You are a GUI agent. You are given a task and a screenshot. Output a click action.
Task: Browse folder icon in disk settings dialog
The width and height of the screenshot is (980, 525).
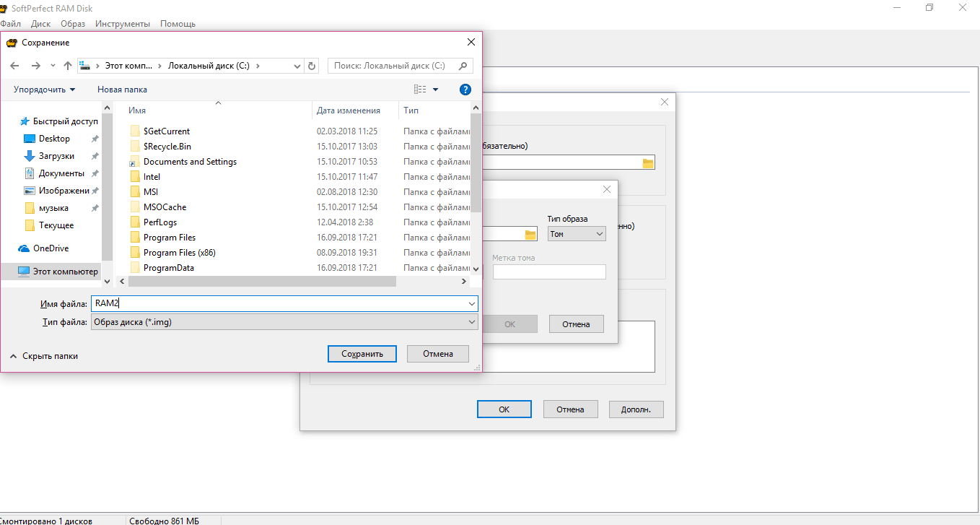pyautogui.click(x=648, y=163)
